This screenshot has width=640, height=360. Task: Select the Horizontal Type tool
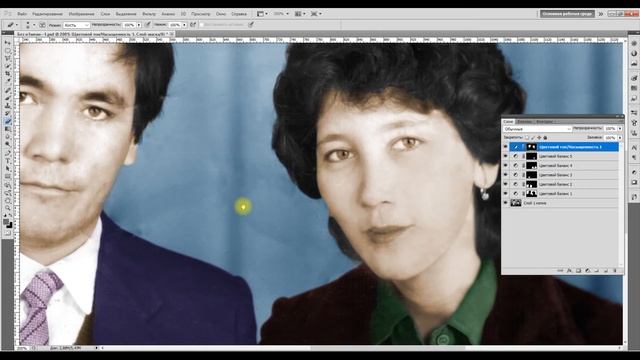point(8,161)
